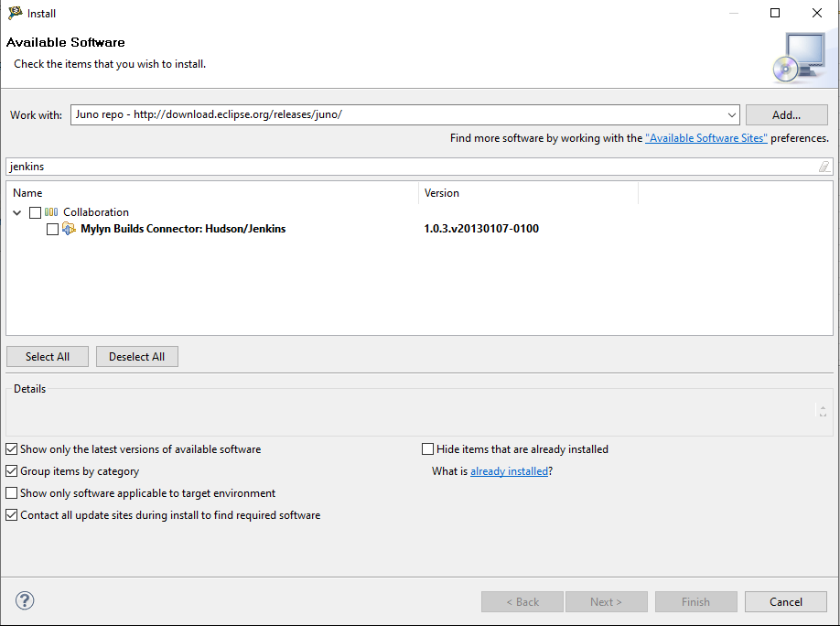Screen dimensions: 840x626
Task: Toggle Contact all update sites checkbox
Action: point(11,515)
